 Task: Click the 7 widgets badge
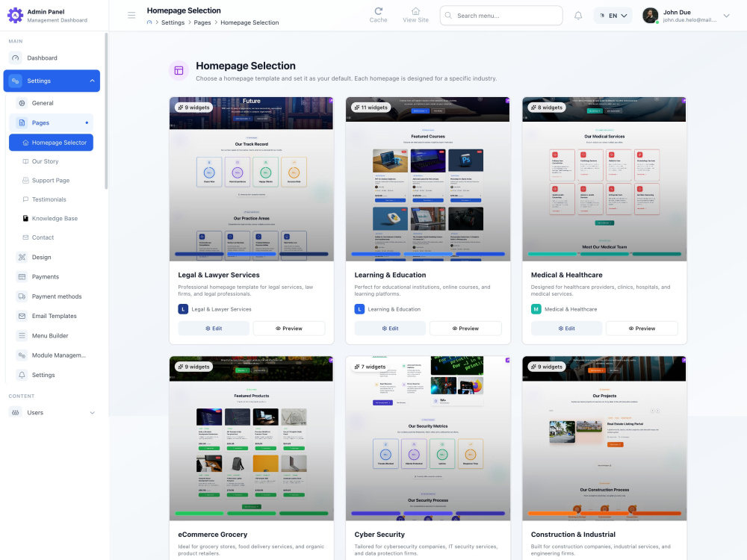tap(370, 367)
